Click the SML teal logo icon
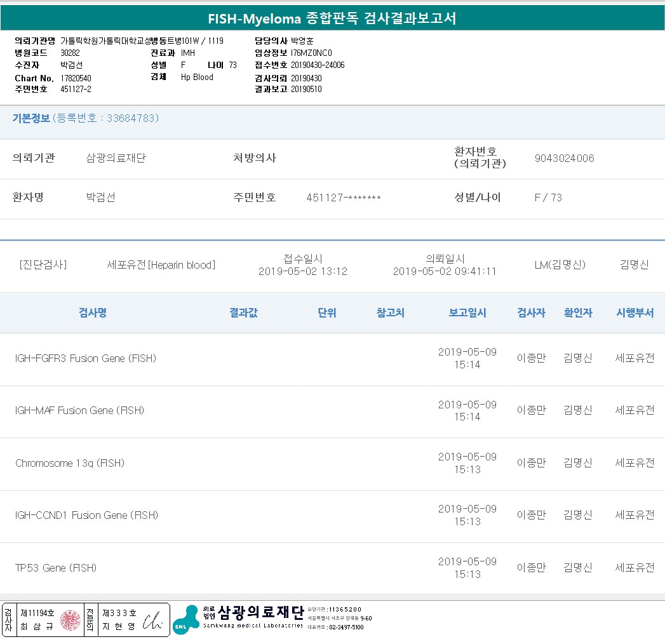 185,620
